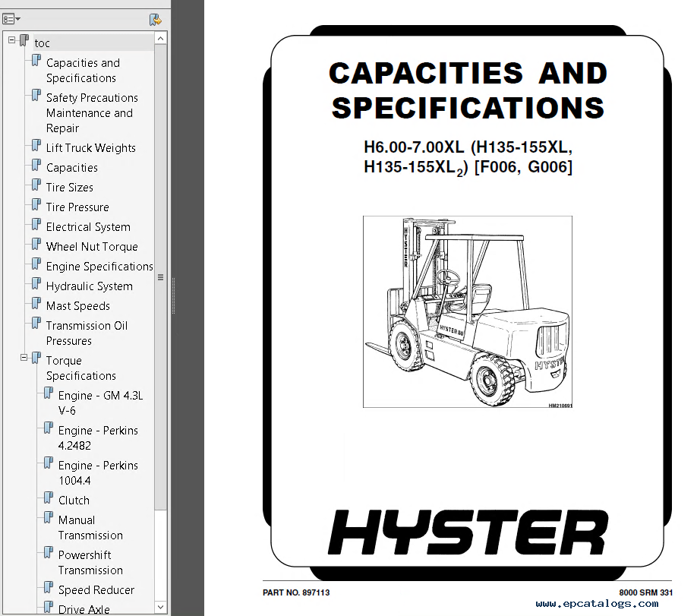The image size is (697, 616).
Task: Go to Safety Precautions Maintenance and Repair
Action: (x=92, y=112)
